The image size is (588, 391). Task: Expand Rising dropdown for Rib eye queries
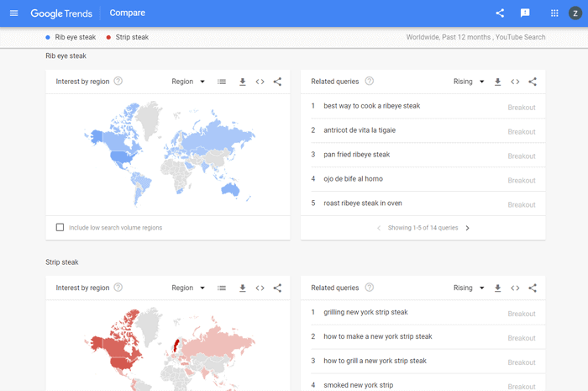tap(469, 82)
